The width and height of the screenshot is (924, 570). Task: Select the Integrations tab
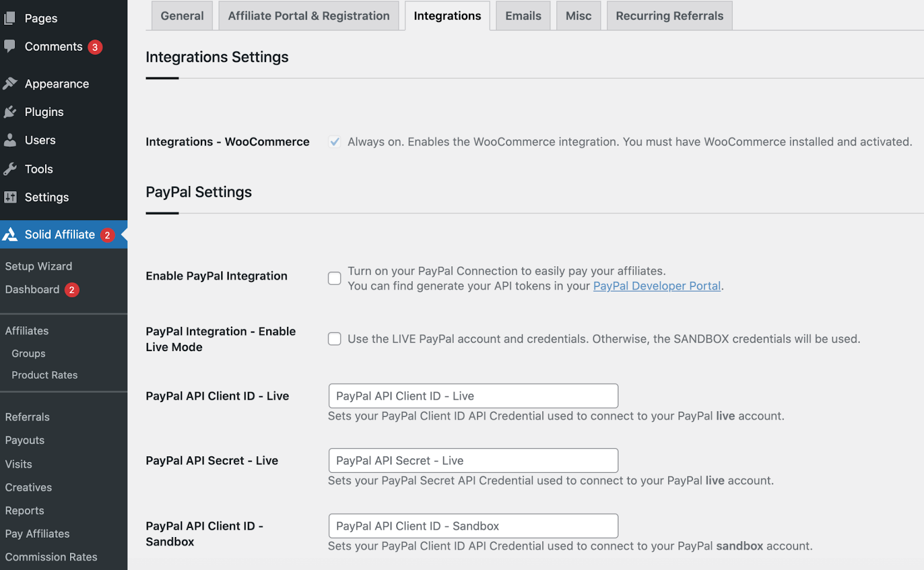pyautogui.click(x=448, y=16)
